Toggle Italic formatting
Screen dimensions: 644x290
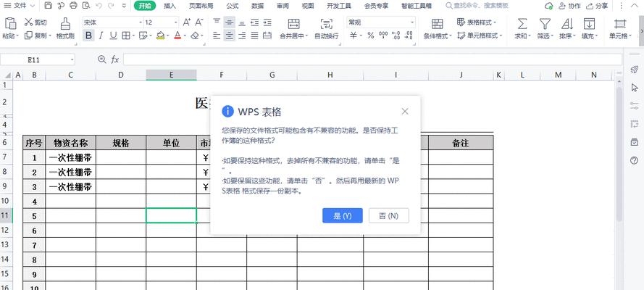point(101,36)
